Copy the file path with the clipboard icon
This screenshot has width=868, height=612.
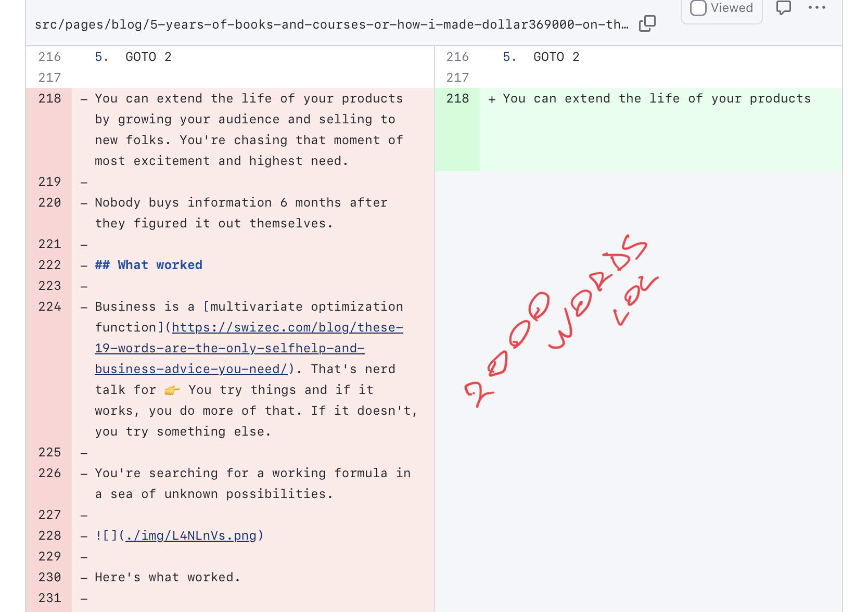point(647,23)
